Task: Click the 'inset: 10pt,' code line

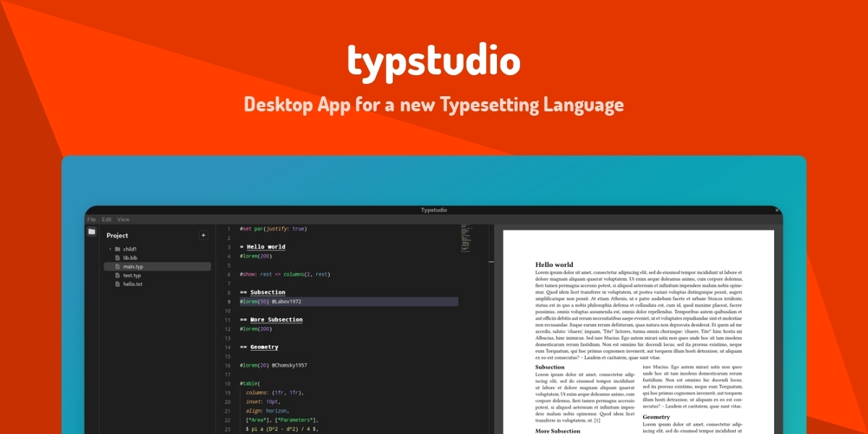Action: tap(263, 401)
